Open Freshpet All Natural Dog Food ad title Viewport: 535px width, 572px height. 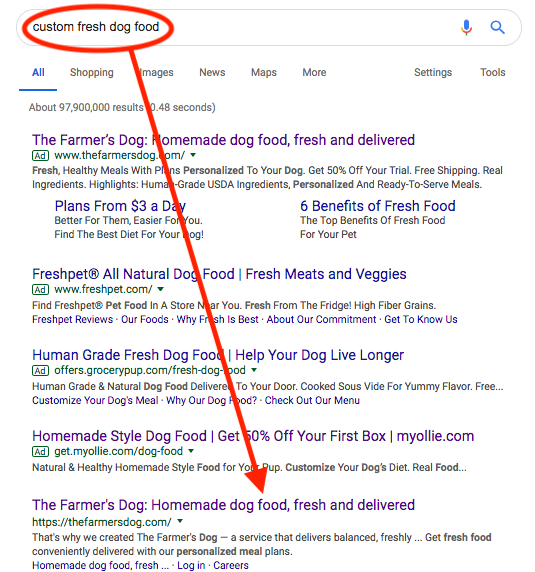[x=219, y=274]
